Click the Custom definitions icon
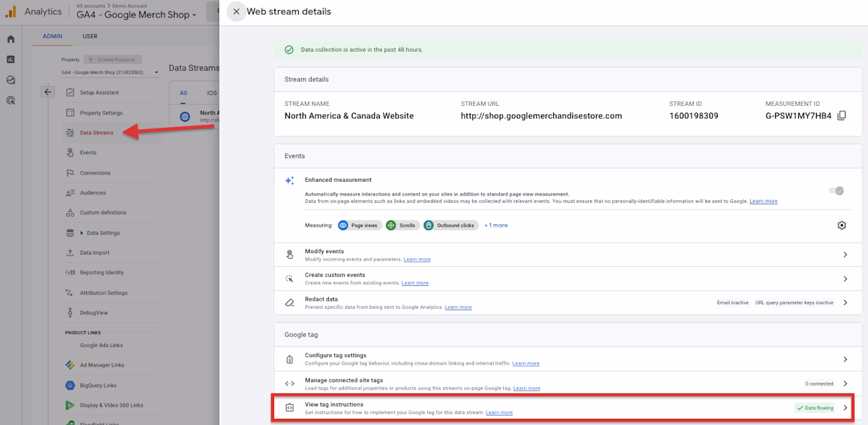 tap(70, 212)
